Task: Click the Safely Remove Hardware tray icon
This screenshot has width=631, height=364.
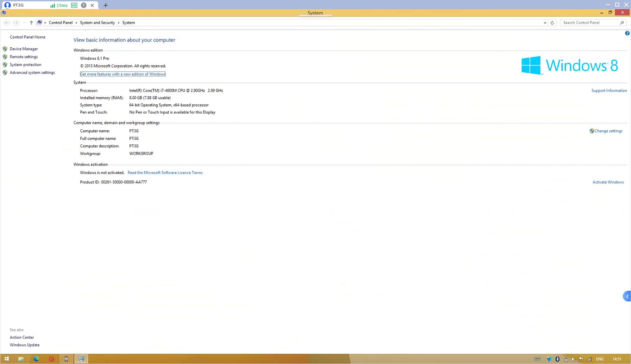Action: [x=566, y=359]
